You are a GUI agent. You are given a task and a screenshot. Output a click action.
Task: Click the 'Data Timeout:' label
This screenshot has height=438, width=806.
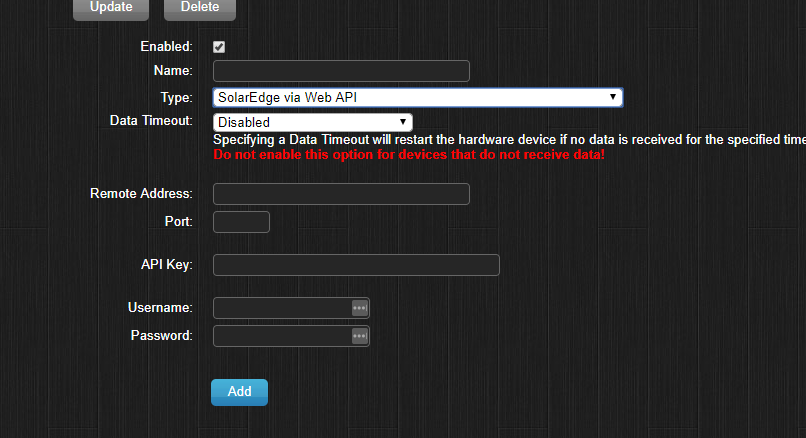pos(152,121)
